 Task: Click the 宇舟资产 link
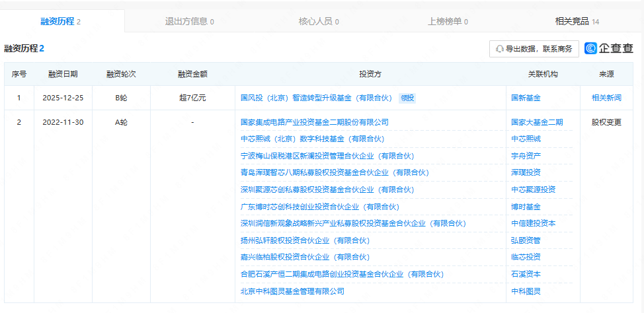click(x=526, y=156)
